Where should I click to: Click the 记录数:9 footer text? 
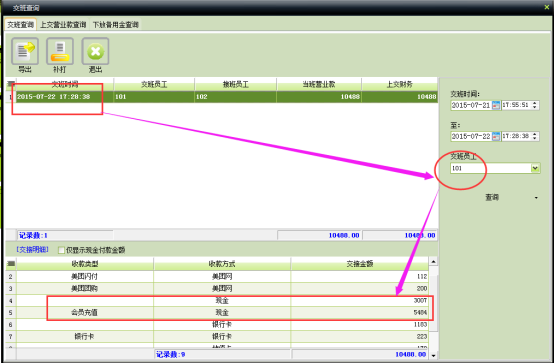pyautogui.click(x=170, y=354)
